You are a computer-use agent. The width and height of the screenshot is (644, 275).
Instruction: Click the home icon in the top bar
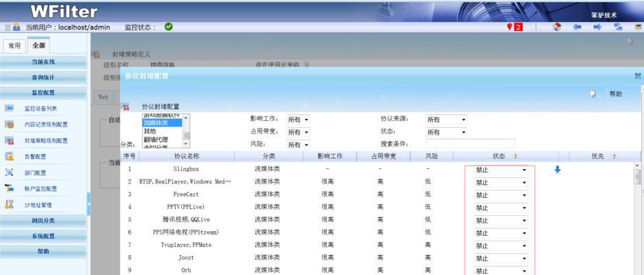click(557, 27)
